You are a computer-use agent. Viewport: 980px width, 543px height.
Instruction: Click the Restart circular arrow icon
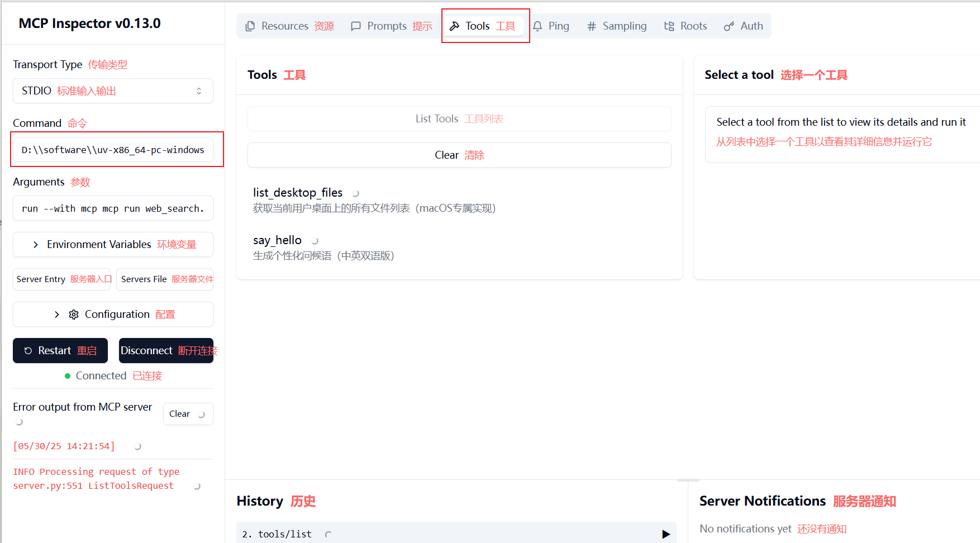pos(28,351)
